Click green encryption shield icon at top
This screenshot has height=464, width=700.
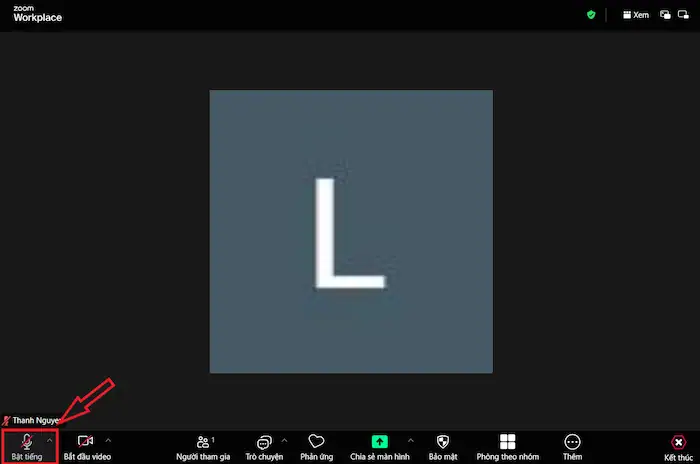591,15
